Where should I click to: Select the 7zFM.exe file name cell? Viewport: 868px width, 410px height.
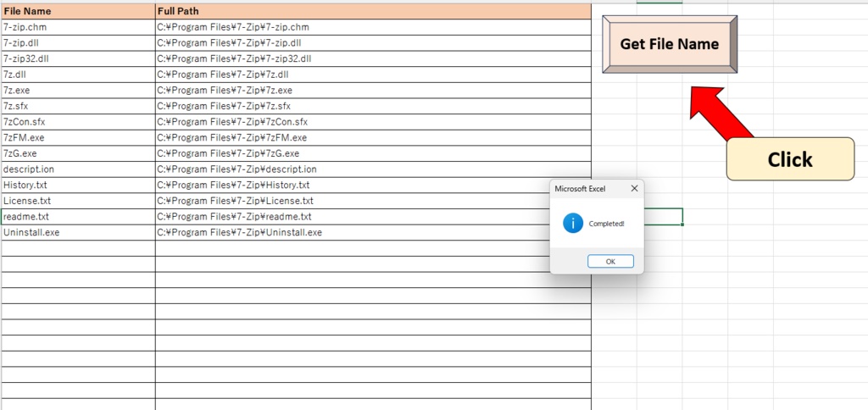pos(79,138)
